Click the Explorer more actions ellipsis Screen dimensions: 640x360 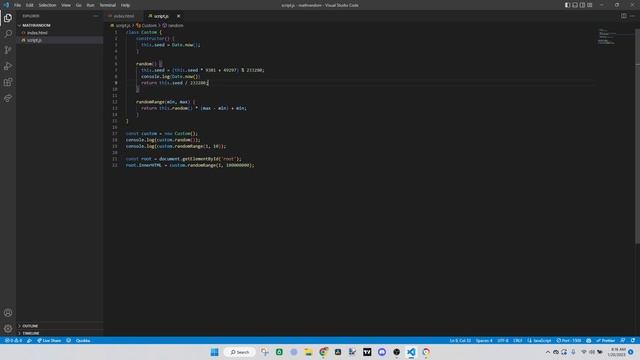point(96,16)
